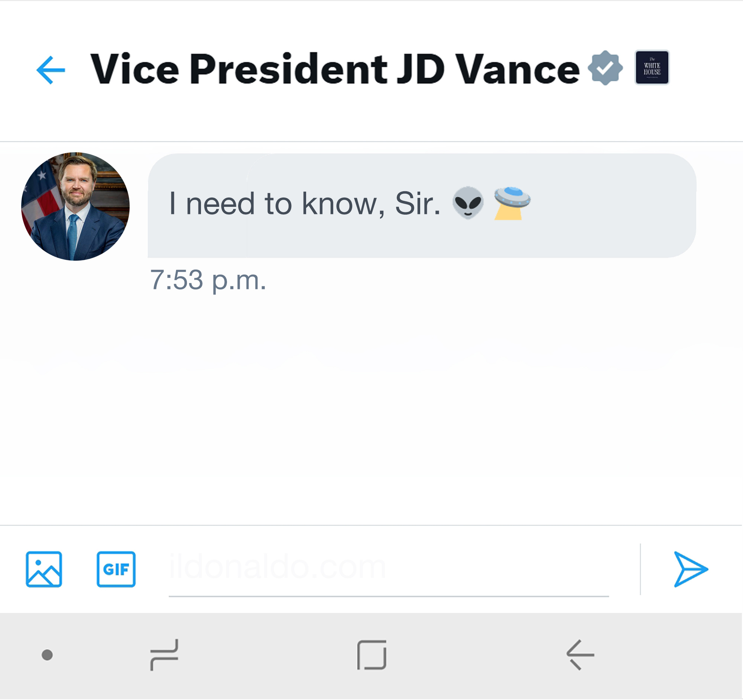The height and width of the screenshot is (700, 743).
Task: Attach a photo with the image icon
Action: point(44,570)
